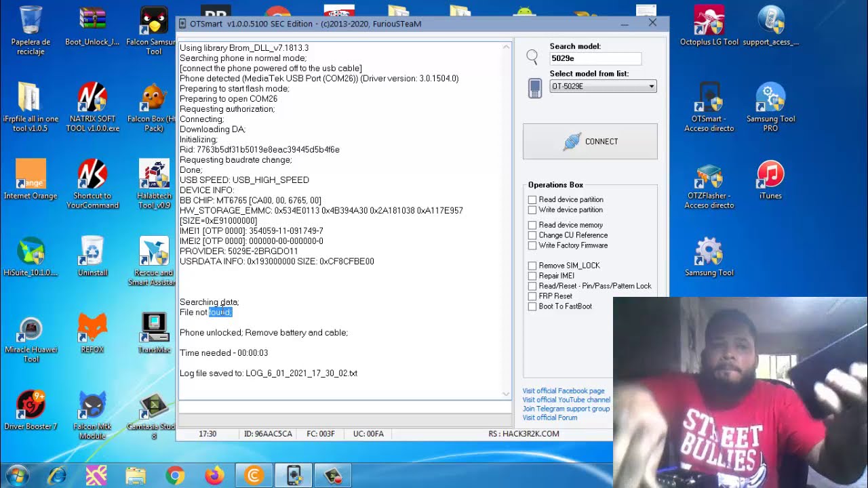Screen dimensions: 868x488
Task: Click log scrollbar down arrow
Action: point(506,394)
